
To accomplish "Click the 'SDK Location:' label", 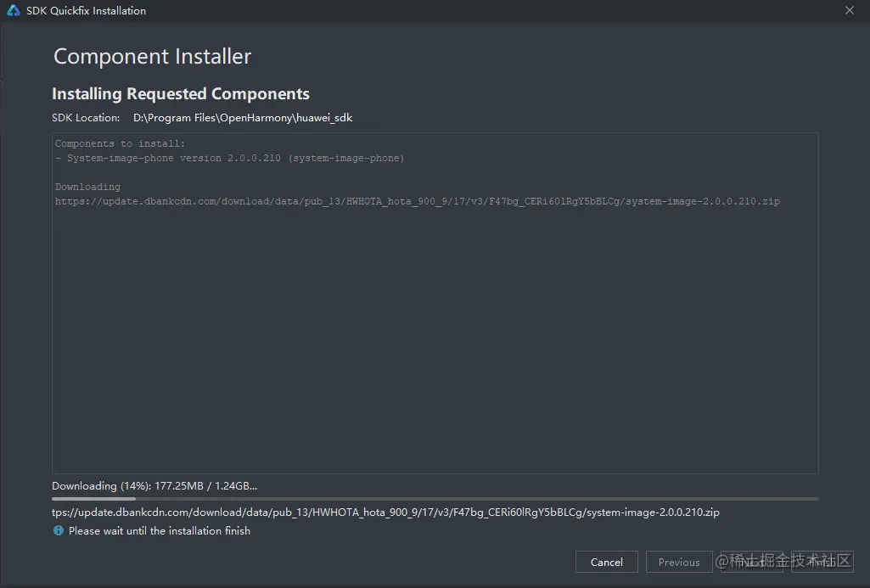I will [86, 118].
